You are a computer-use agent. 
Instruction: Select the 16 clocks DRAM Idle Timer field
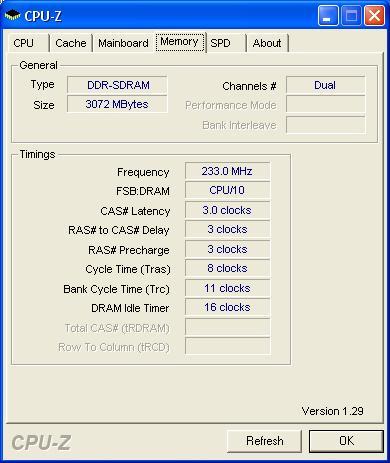227,307
